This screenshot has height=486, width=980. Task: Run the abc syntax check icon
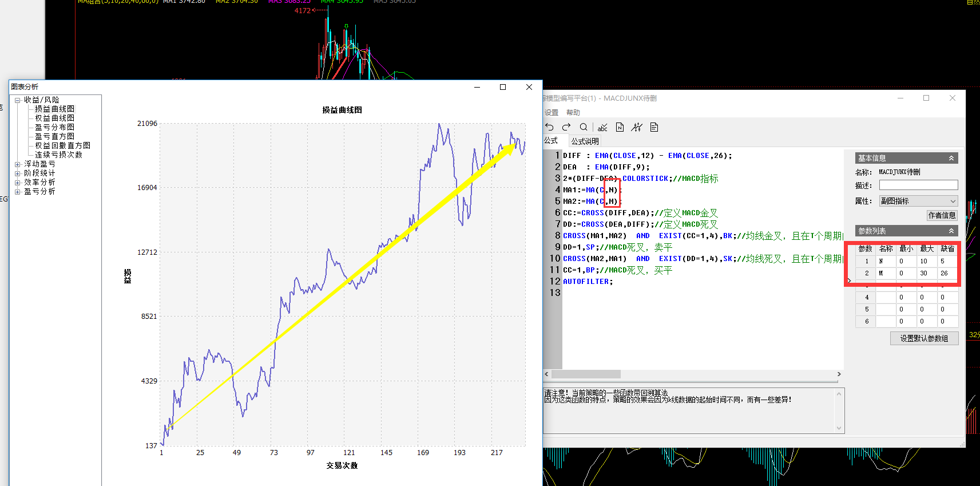click(602, 127)
